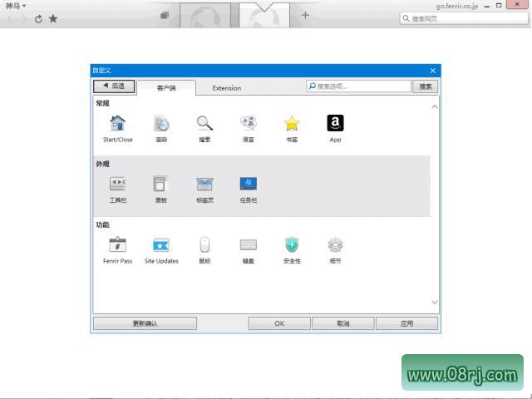Switch to the Extension tab
The width and height of the screenshot is (532, 399).
pos(226,87)
